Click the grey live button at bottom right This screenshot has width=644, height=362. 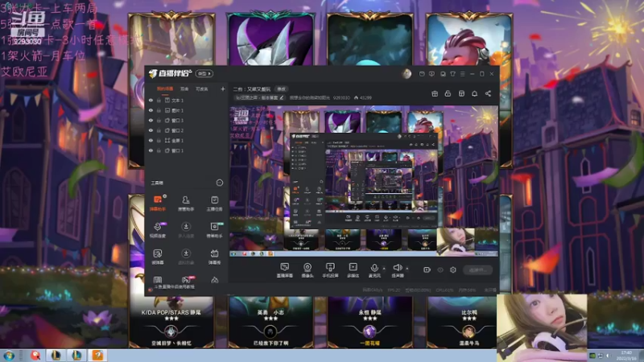[x=478, y=269]
